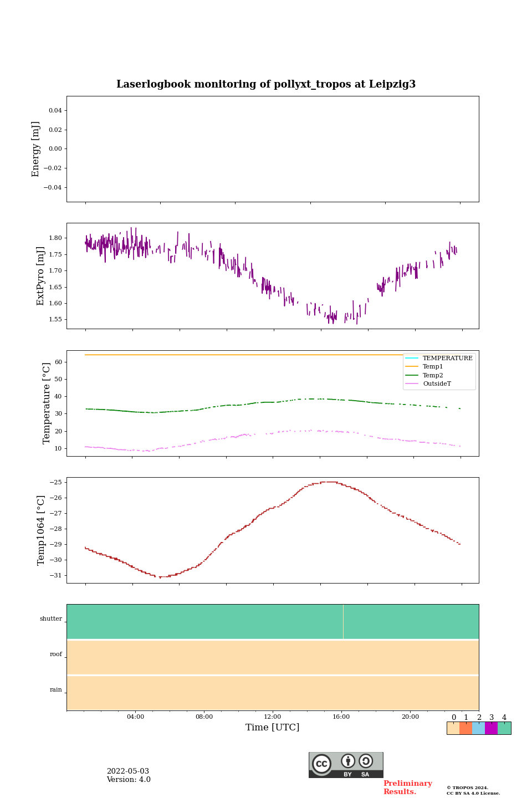The image size is (532, 798).
Task: Click the white gap in the shutter bar
Action: (x=343, y=622)
